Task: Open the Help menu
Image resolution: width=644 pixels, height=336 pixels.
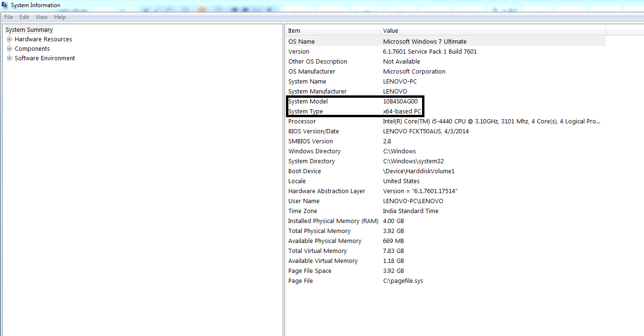Action: (60, 17)
